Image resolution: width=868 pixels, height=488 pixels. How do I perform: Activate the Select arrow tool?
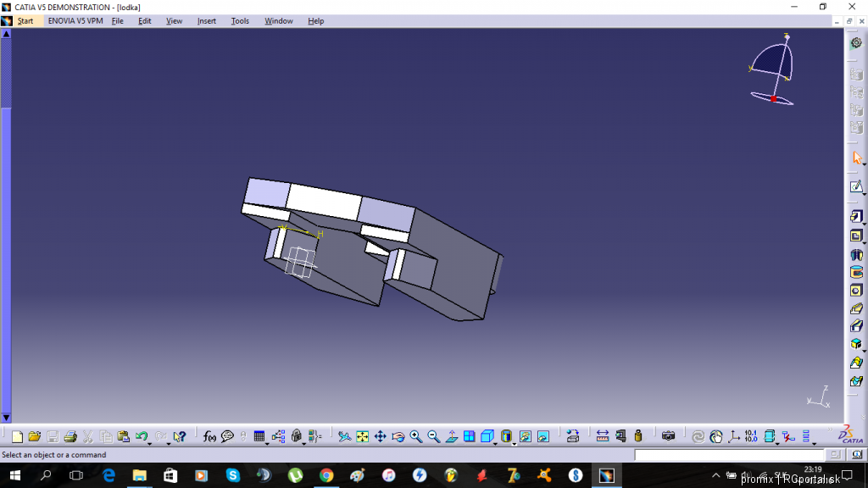[x=856, y=158]
